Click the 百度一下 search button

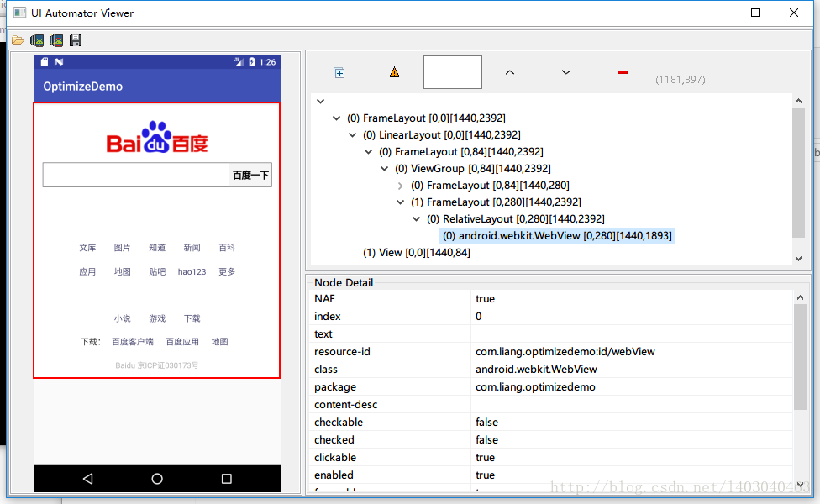[x=250, y=176]
